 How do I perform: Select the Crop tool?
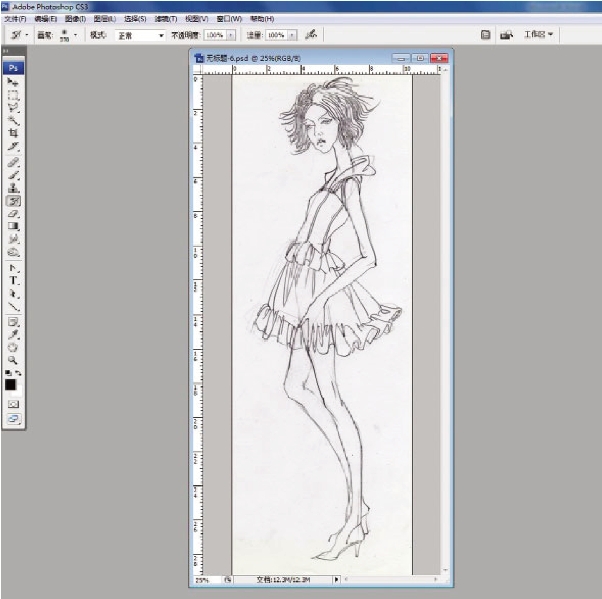click(14, 133)
